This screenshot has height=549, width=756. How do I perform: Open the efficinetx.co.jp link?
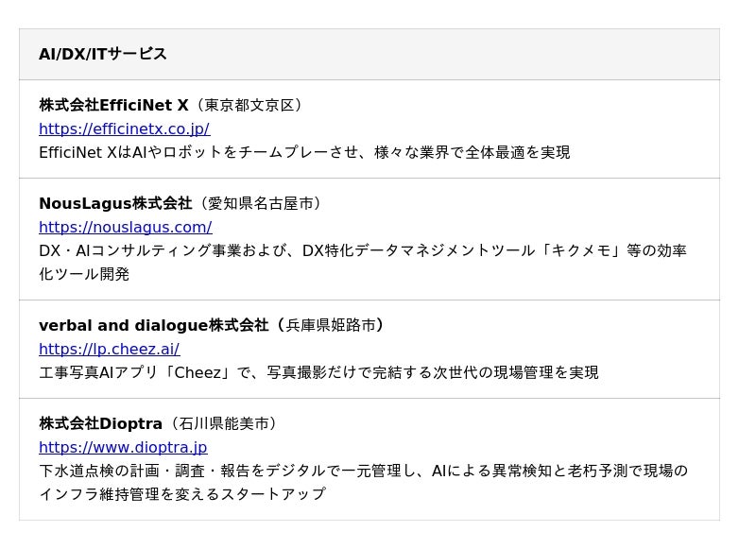click(x=124, y=129)
